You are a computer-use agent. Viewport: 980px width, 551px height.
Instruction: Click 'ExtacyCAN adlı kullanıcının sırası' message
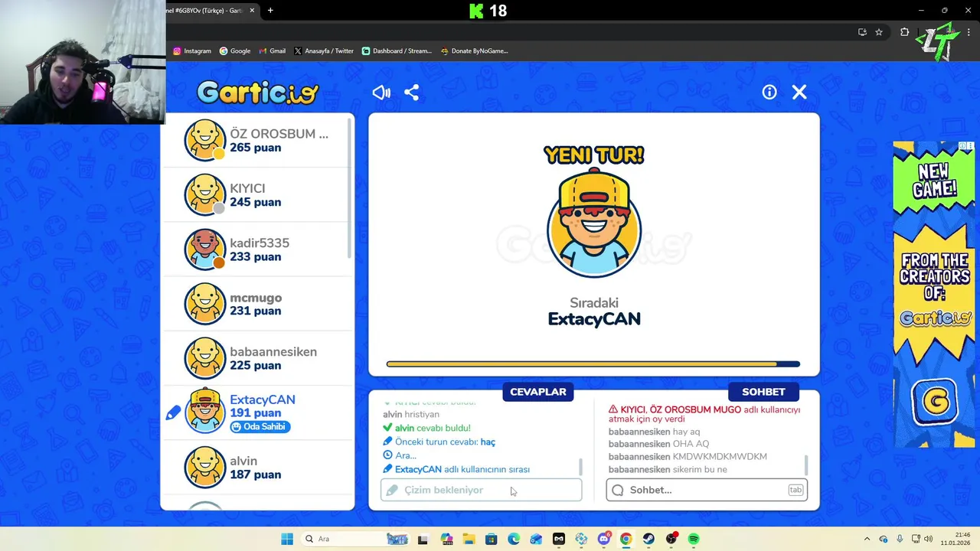456,469
